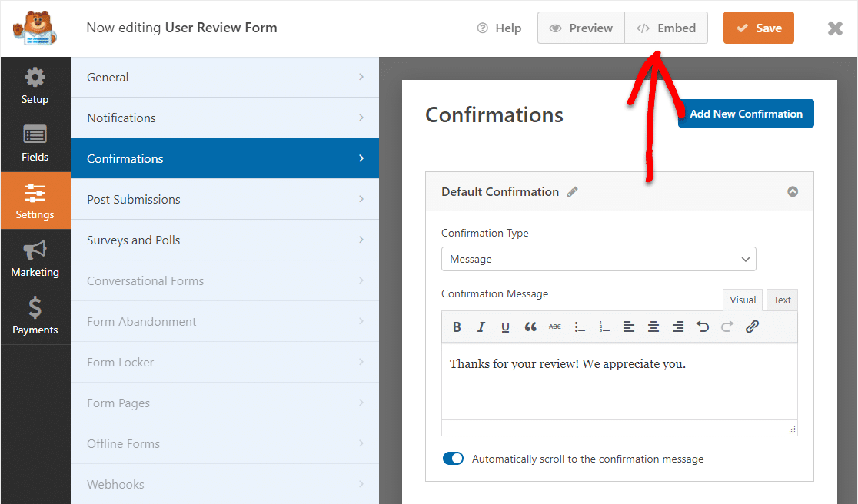Open Post Submissions settings
This screenshot has width=858, height=504.
click(x=225, y=200)
